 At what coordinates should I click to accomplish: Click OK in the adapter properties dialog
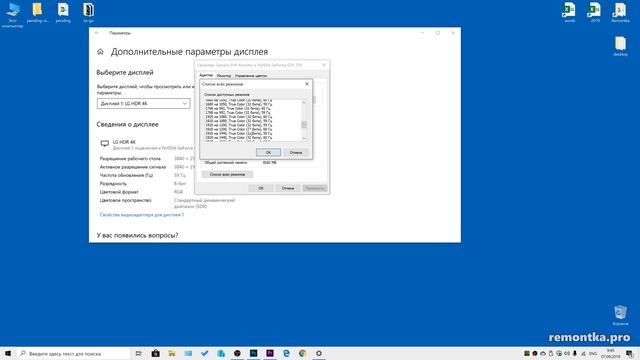click(x=260, y=188)
